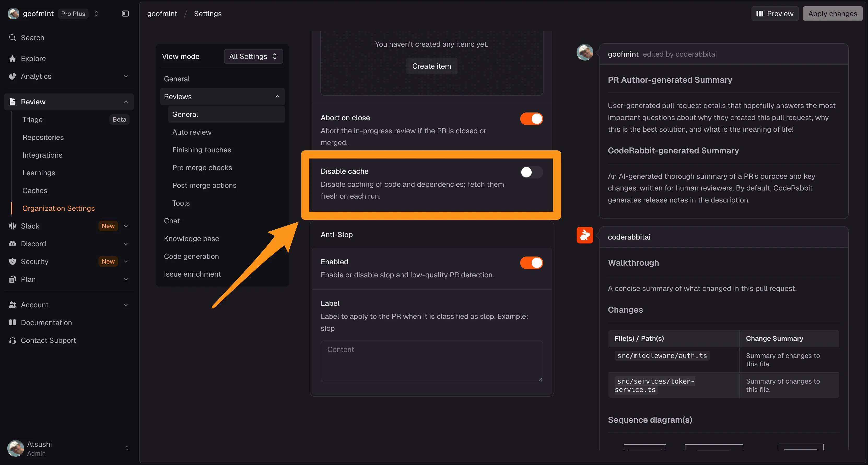Toggle the Abort on close switch
868x465 pixels.
531,118
